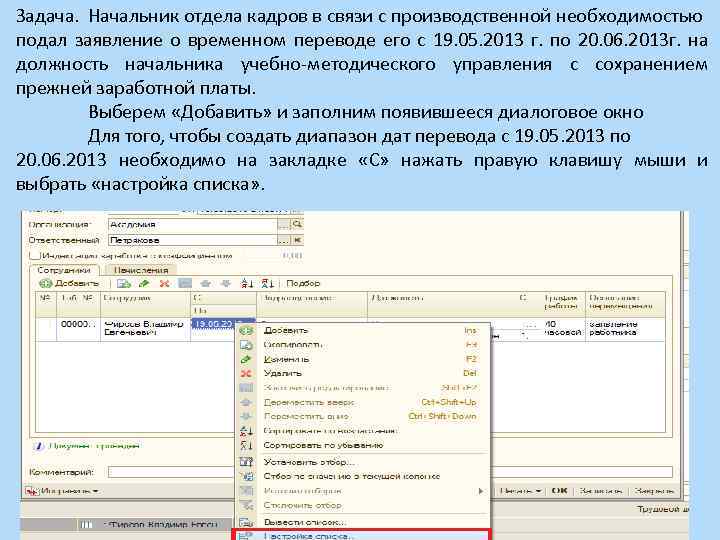Click the context menu copy icon

coord(247,345)
